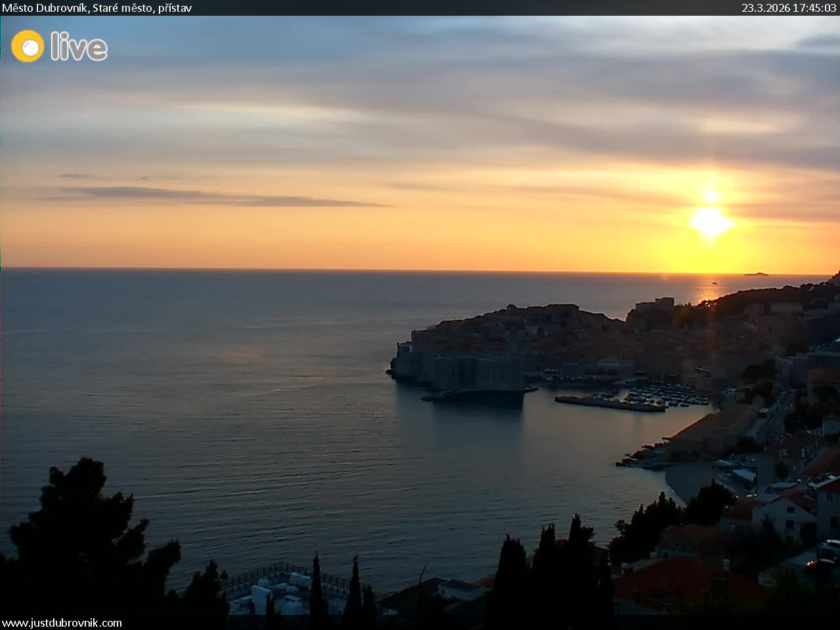
Task: Click the long harbor pier breakwater
Action: (609, 404)
